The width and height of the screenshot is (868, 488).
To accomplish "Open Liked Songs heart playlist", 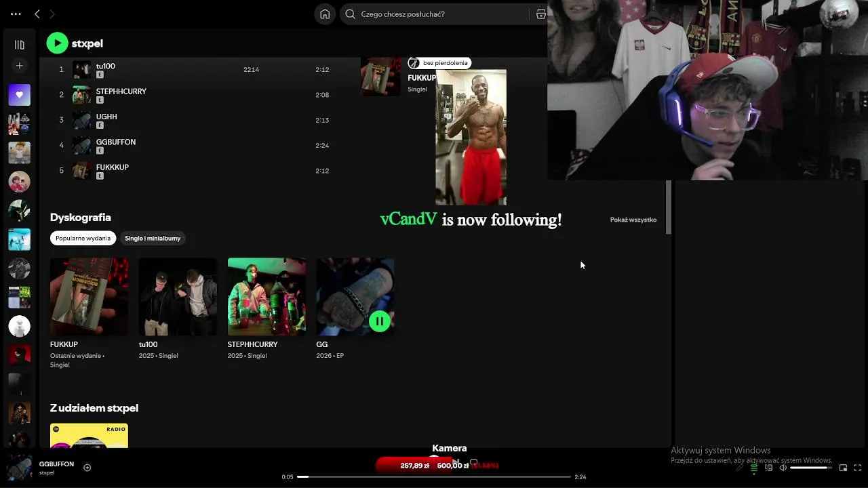I will [x=19, y=95].
